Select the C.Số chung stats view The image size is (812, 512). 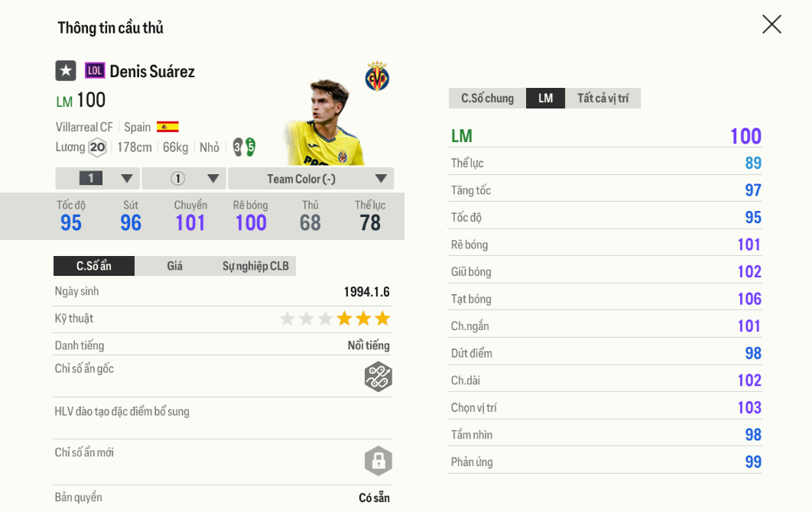click(x=487, y=99)
